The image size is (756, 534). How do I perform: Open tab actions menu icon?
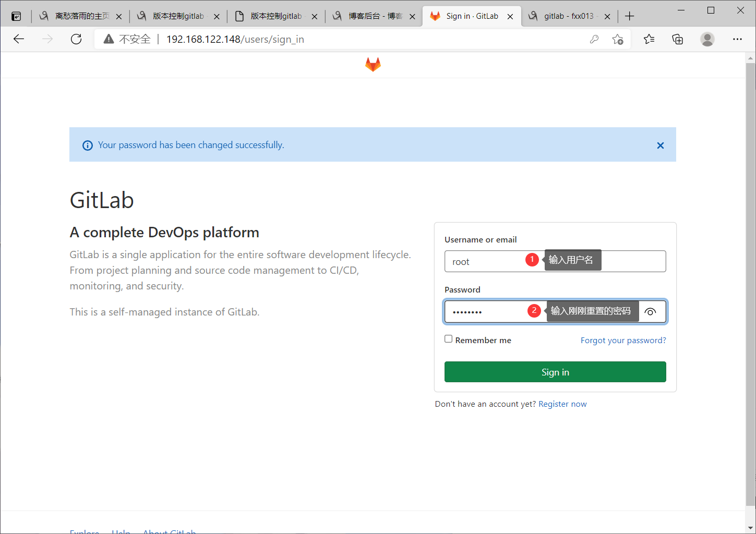(16, 16)
